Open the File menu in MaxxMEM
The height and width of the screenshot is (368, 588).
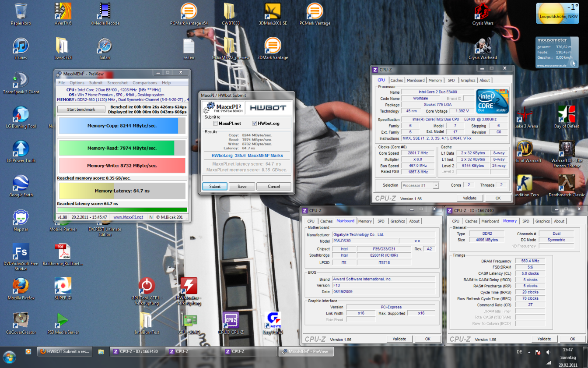pos(62,83)
